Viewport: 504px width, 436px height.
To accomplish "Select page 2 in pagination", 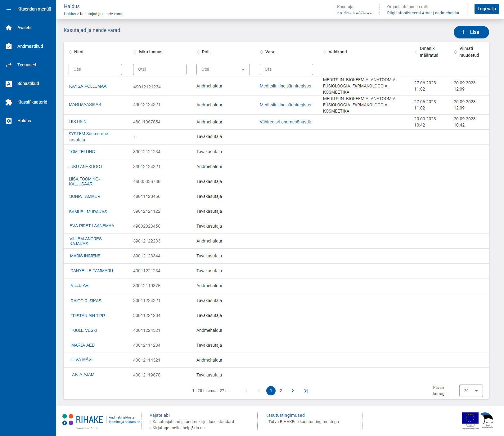I will coord(281,391).
